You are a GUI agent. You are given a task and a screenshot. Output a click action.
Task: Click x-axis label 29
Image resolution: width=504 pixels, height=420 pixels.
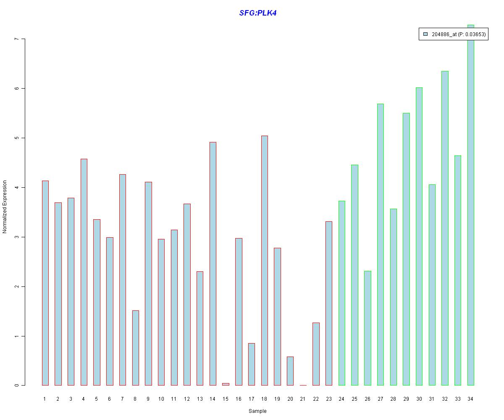pos(406,399)
